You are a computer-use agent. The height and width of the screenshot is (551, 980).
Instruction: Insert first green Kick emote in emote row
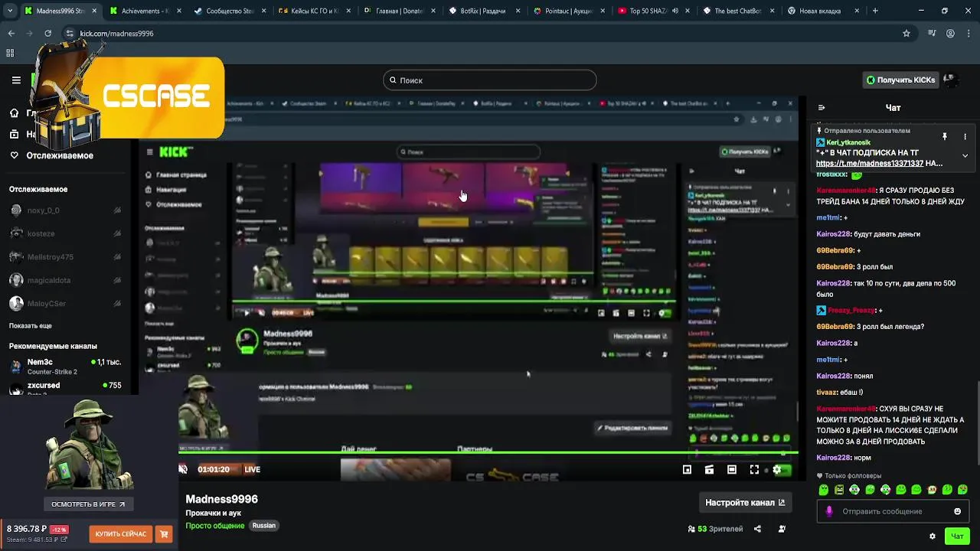pos(824,490)
